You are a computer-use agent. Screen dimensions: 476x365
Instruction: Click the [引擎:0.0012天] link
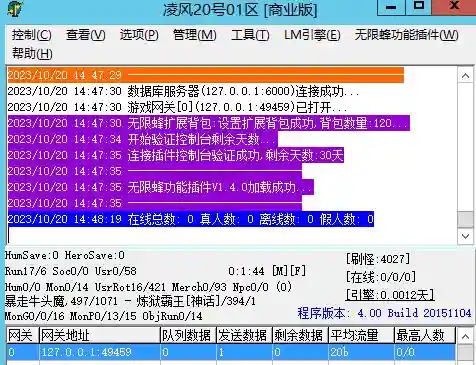click(390, 295)
